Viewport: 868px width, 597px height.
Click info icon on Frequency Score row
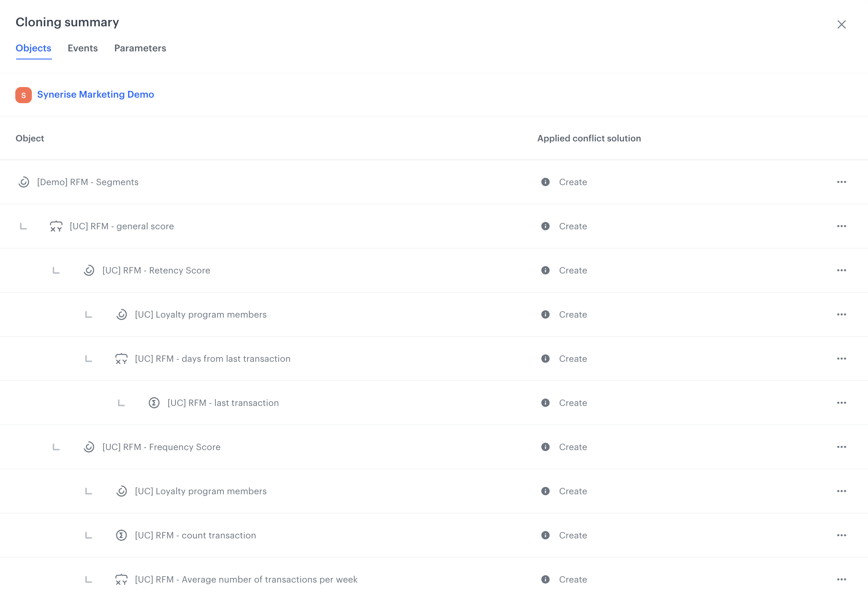click(546, 447)
